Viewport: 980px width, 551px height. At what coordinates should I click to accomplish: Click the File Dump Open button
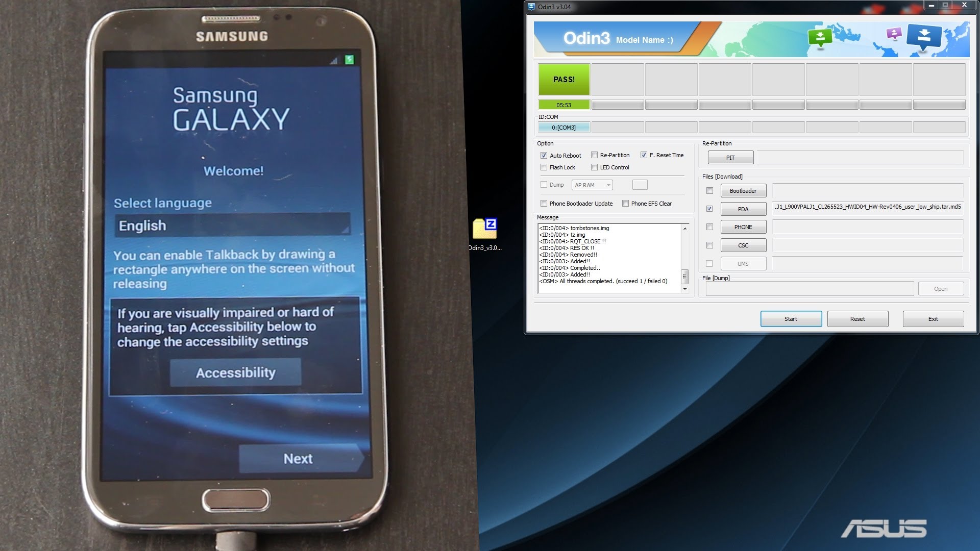click(x=941, y=289)
